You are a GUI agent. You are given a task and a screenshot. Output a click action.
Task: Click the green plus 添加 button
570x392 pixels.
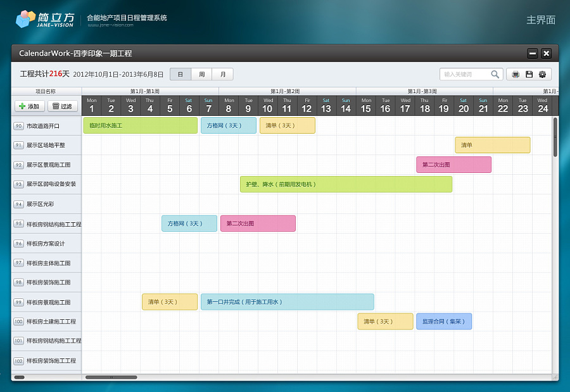(28, 106)
